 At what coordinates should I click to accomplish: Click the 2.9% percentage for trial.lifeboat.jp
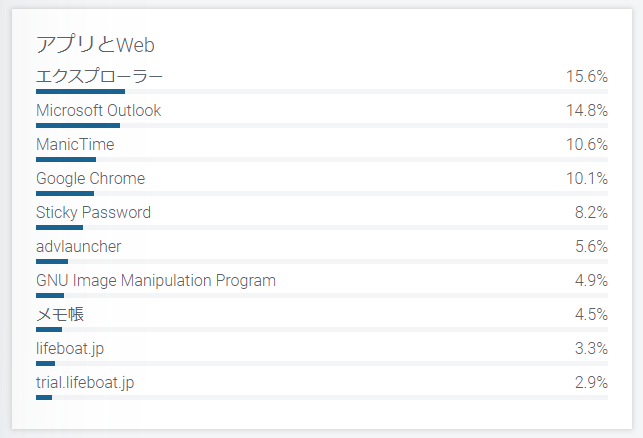(x=591, y=383)
